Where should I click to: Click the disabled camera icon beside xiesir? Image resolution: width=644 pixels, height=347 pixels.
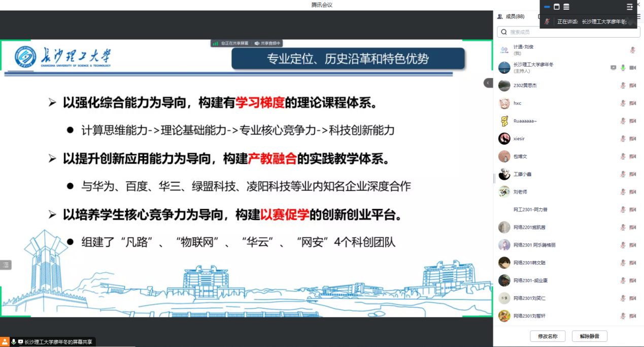(x=632, y=139)
